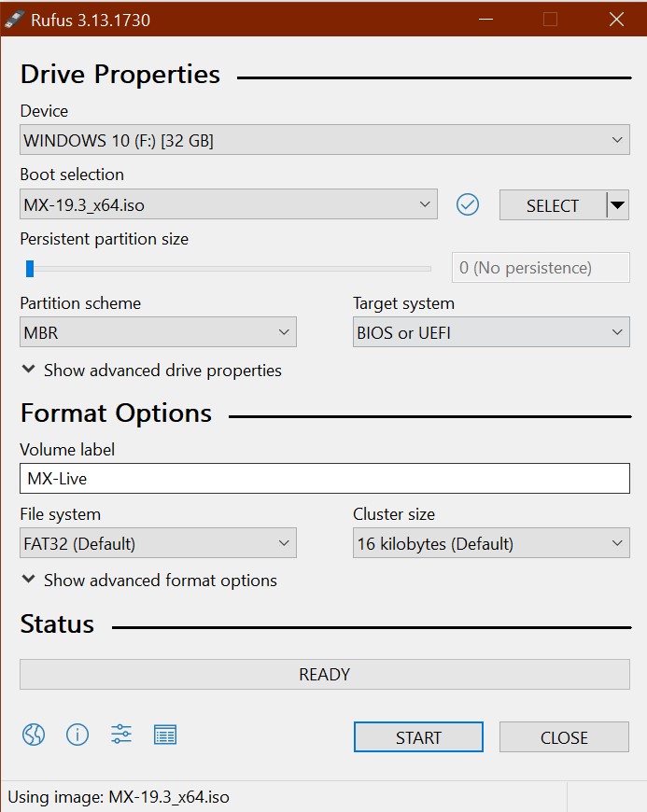This screenshot has height=812, width=647.
Task: Change the Partition scheme MBR dropdown
Action: (158, 332)
